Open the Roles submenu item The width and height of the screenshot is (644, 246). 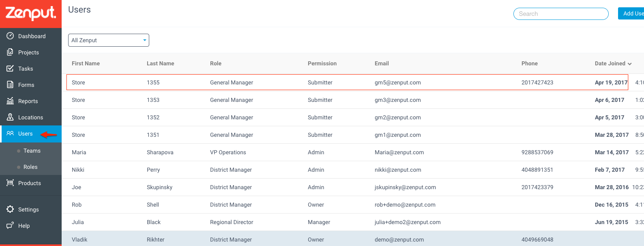[30, 167]
